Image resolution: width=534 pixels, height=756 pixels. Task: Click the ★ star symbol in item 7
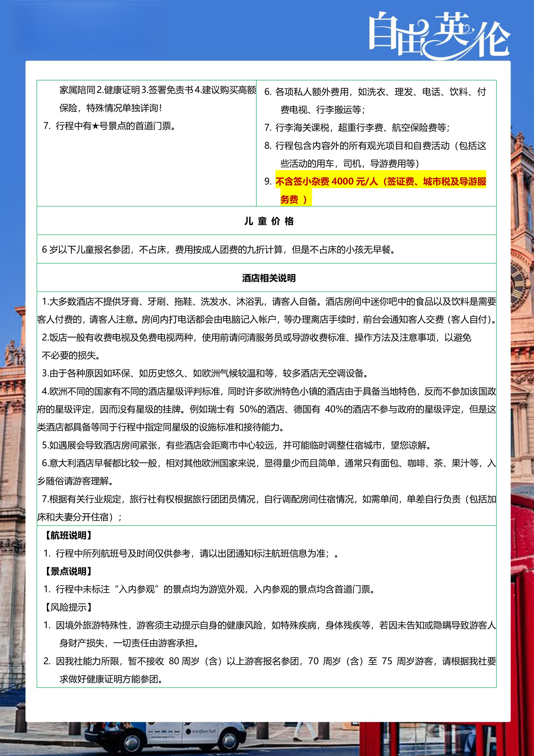point(95,126)
